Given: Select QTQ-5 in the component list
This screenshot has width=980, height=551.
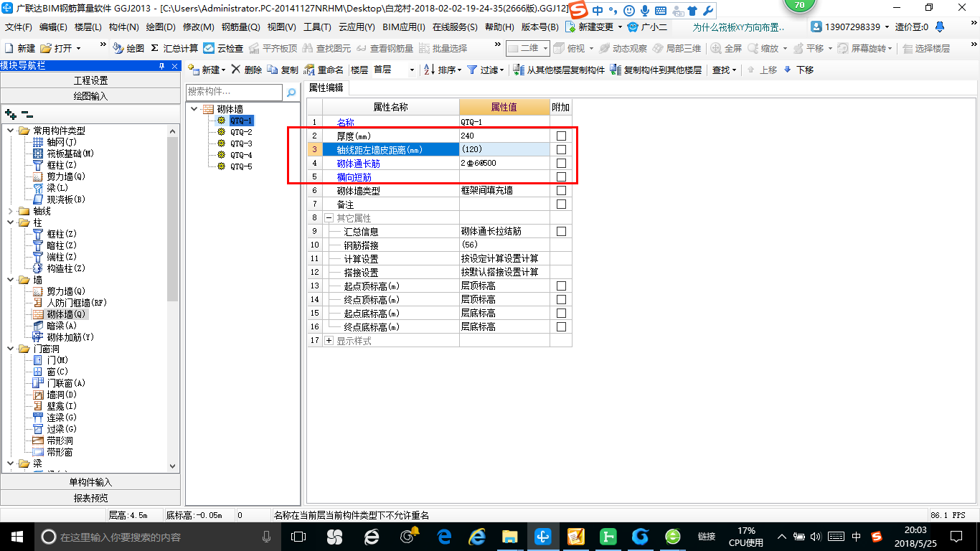Looking at the screenshot, I should pyautogui.click(x=241, y=166).
